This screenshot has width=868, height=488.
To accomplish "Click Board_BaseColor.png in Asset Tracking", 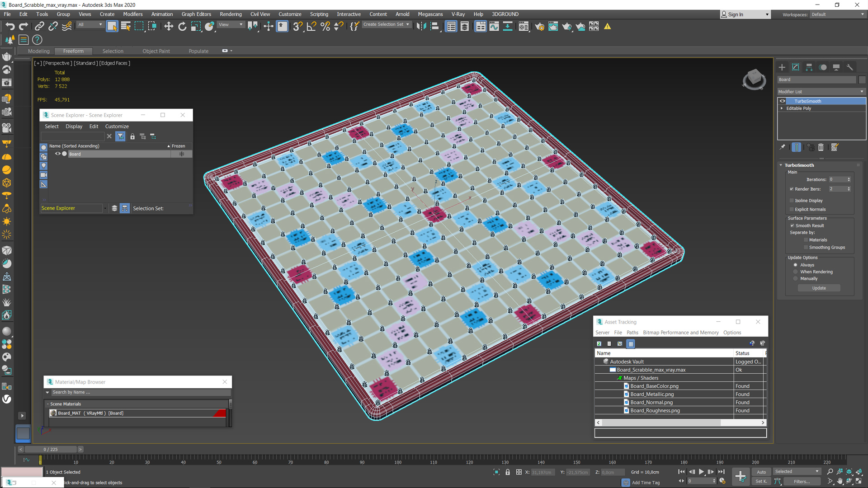I will [x=654, y=386].
